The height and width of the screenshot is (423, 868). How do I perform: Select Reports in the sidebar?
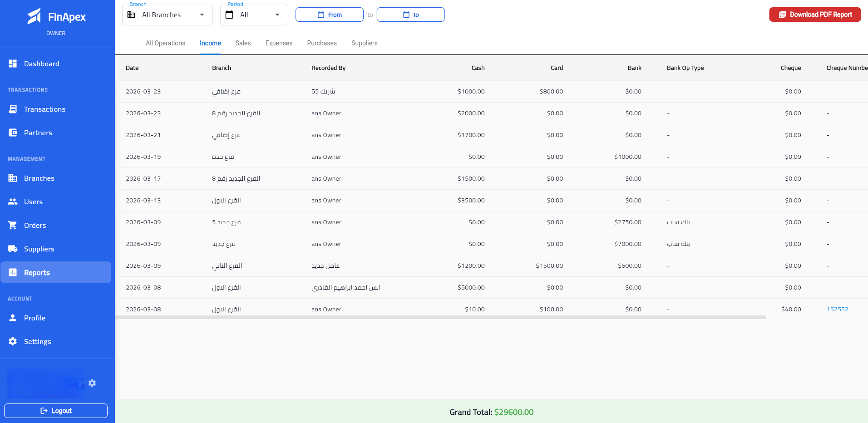tap(56, 272)
